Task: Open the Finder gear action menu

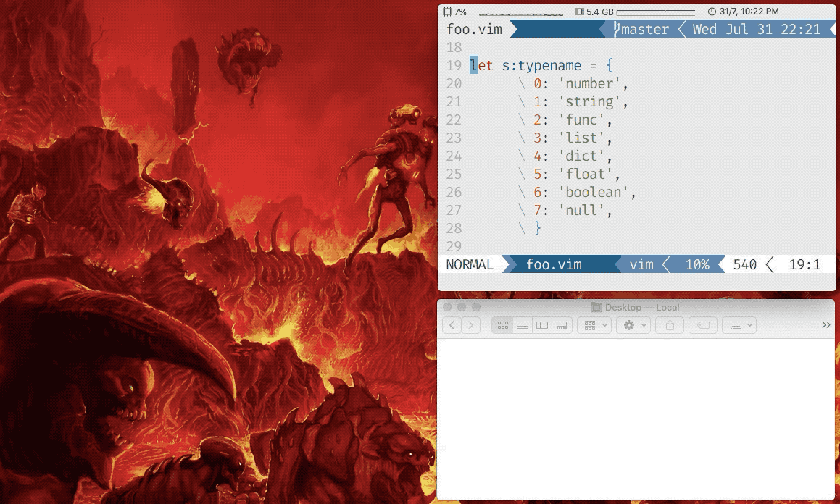Action: point(633,324)
